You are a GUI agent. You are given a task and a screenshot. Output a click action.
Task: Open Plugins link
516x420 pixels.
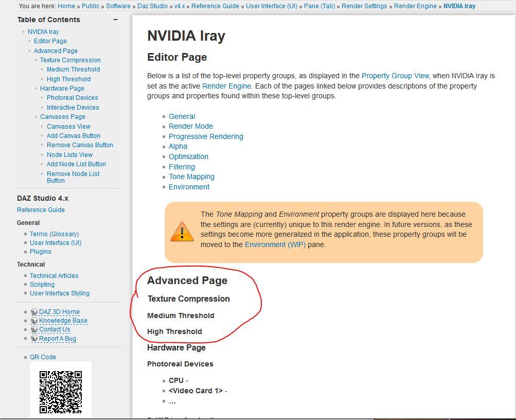41,252
